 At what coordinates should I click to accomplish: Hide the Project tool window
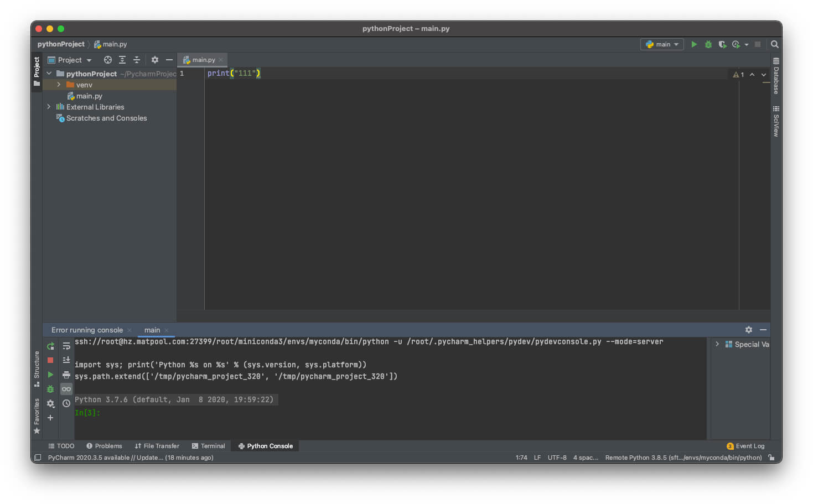169,60
